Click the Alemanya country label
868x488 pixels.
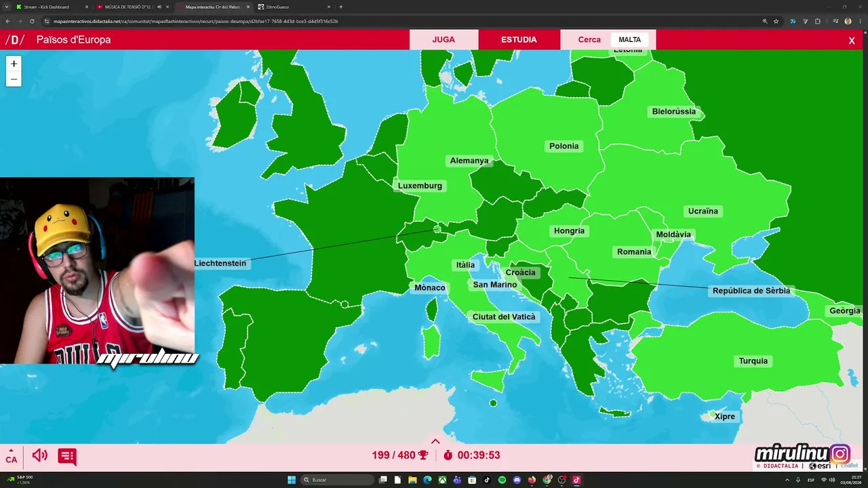click(469, 161)
